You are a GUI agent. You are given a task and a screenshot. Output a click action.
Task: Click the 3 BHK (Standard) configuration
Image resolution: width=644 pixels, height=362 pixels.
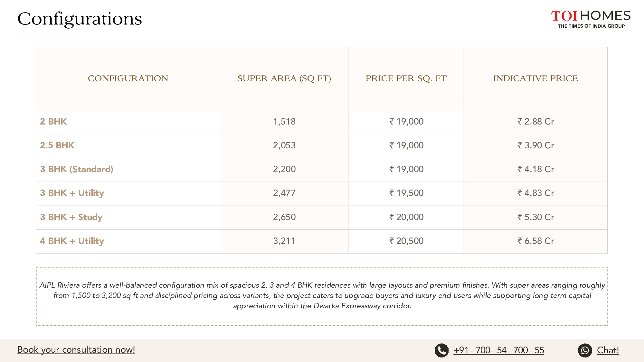point(77,169)
